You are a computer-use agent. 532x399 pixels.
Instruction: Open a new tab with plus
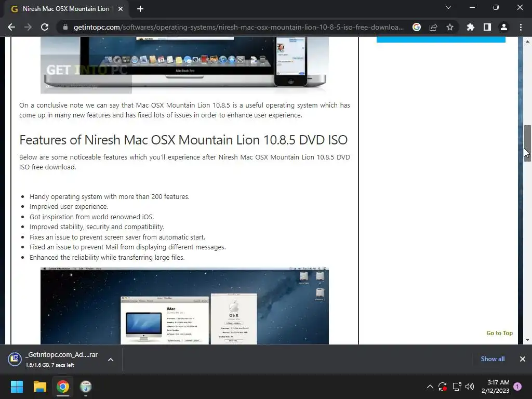point(140,9)
